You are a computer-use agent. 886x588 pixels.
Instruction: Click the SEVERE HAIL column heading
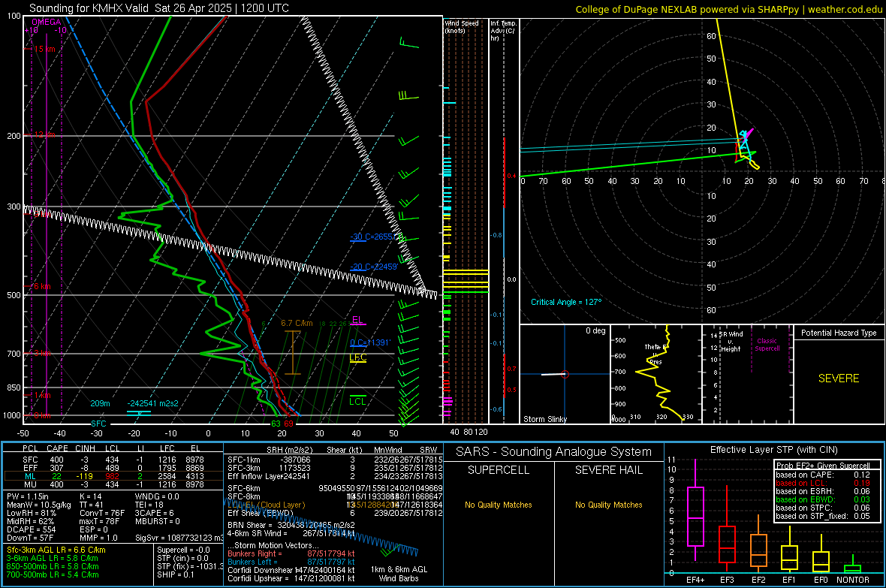click(608, 470)
